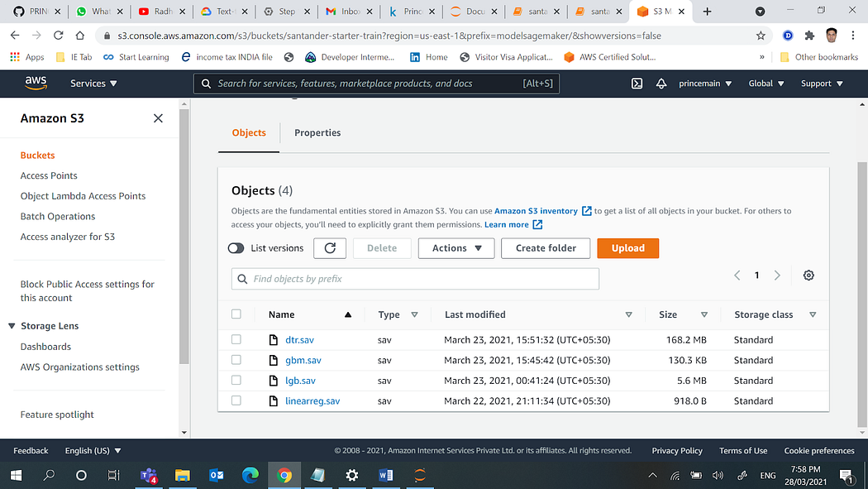The image size is (868, 489).
Task: Click the sidebar vertical scrollbar
Action: [x=184, y=237]
